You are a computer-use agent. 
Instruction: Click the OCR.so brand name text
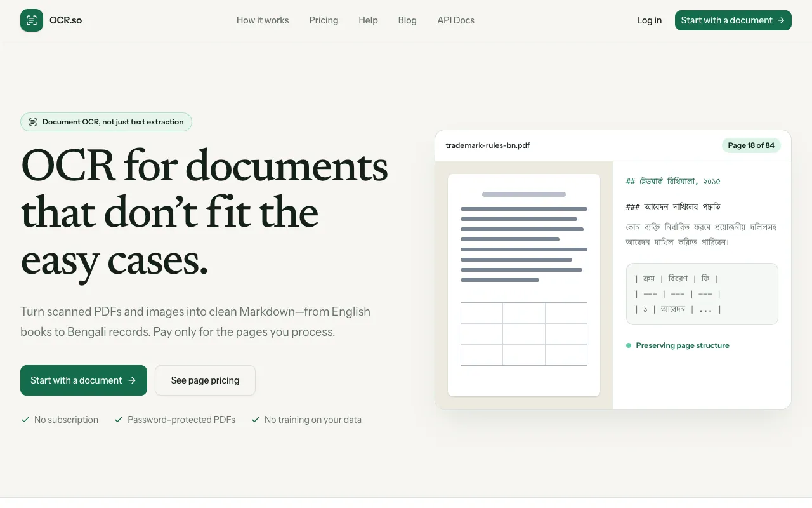tap(65, 20)
